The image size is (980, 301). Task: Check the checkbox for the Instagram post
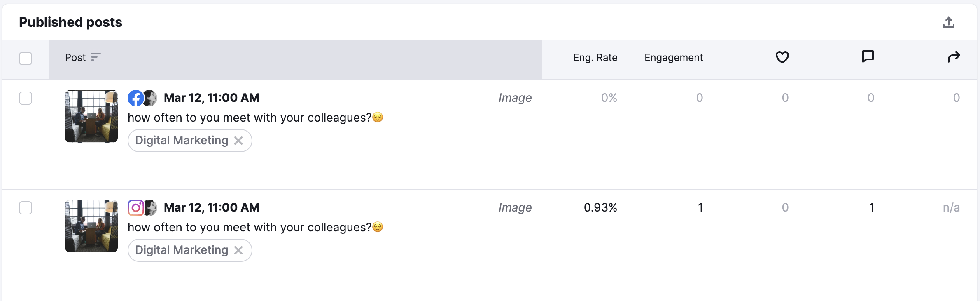pos(25,208)
